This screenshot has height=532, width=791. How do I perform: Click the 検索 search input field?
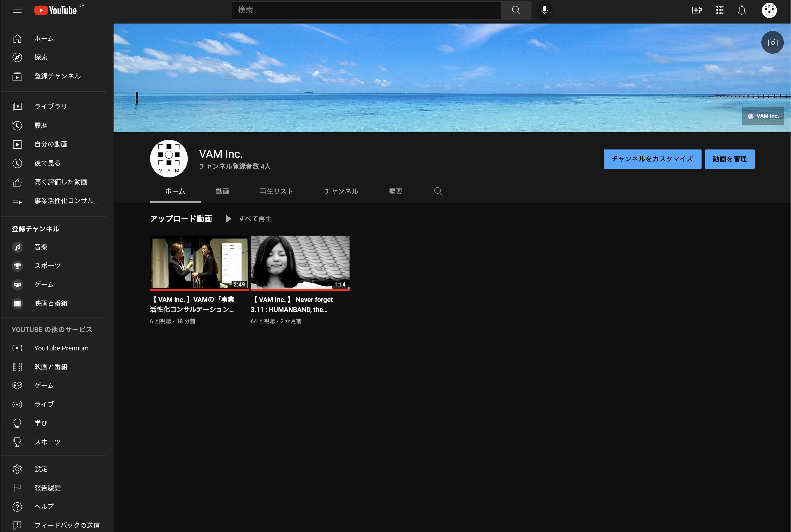point(367,10)
